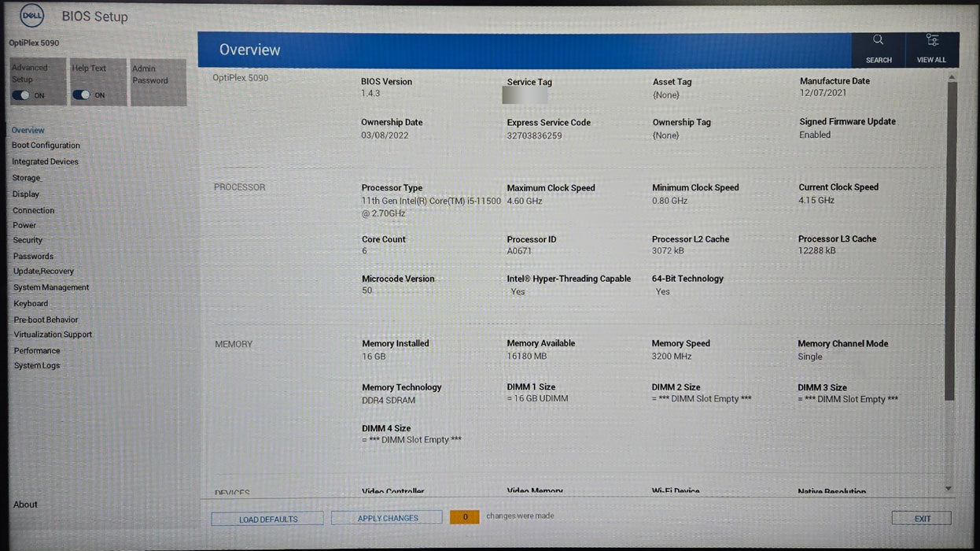Click scrollbar down arrow
The height and width of the screenshot is (551, 980).
pyautogui.click(x=949, y=489)
